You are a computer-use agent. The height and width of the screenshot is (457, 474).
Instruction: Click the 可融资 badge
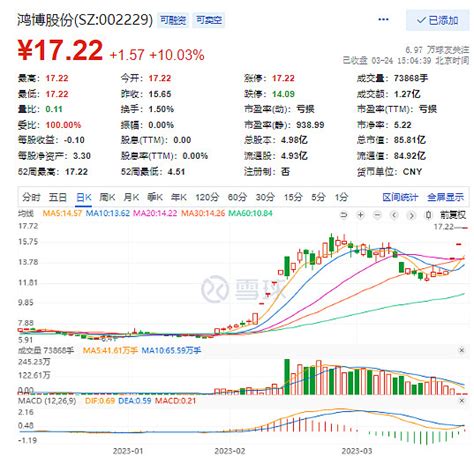tap(173, 20)
